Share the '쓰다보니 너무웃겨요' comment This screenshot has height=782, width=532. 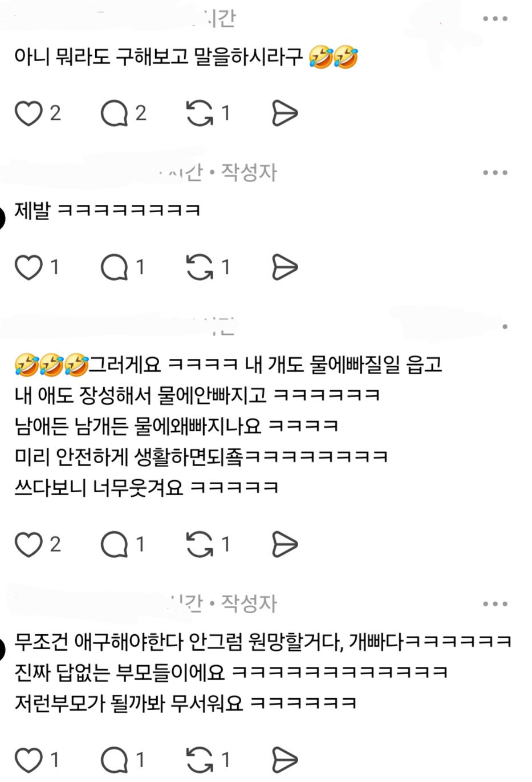point(285,544)
